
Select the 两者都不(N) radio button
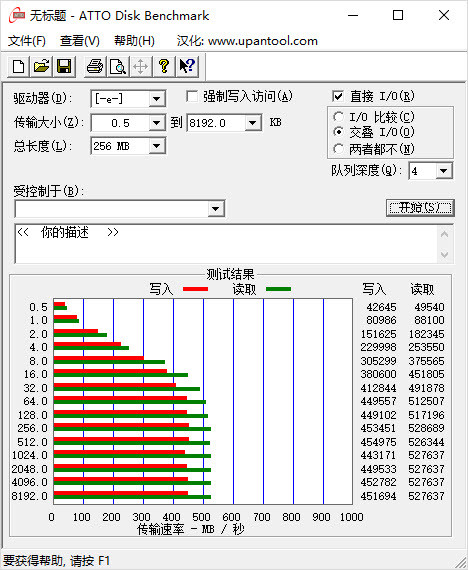click(338, 148)
